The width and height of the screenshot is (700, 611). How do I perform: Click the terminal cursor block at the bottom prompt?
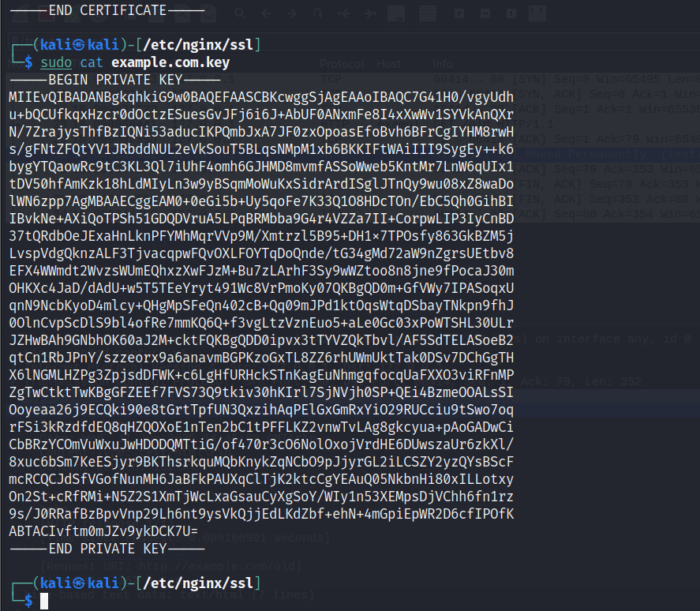[x=44, y=601]
